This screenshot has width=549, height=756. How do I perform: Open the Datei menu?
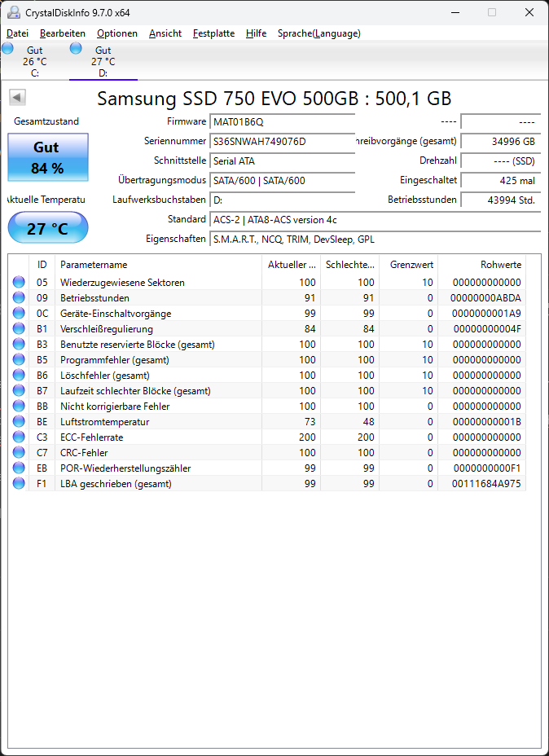[x=17, y=33]
